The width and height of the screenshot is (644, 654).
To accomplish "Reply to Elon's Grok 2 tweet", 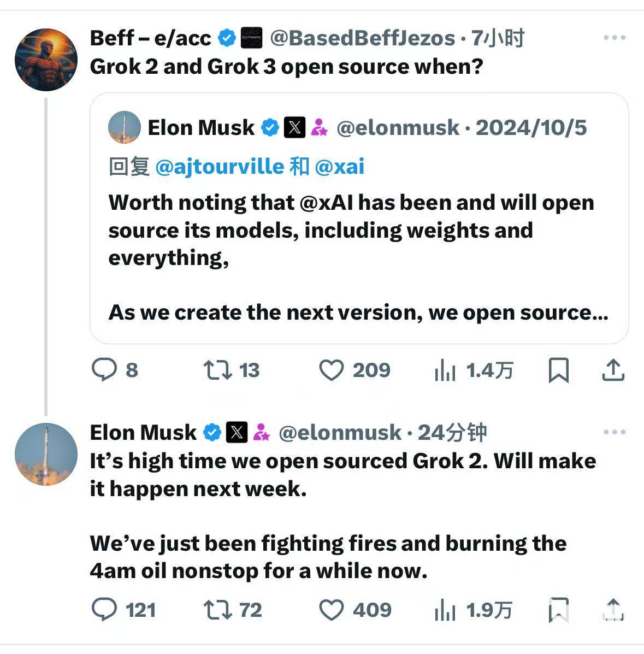I will click(104, 610).
